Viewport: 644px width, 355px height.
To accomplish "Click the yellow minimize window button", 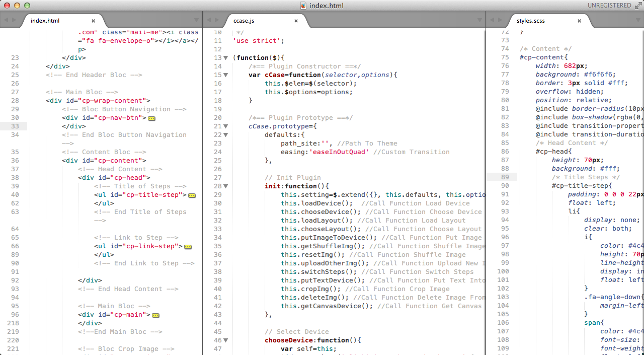I will [17, 6].
